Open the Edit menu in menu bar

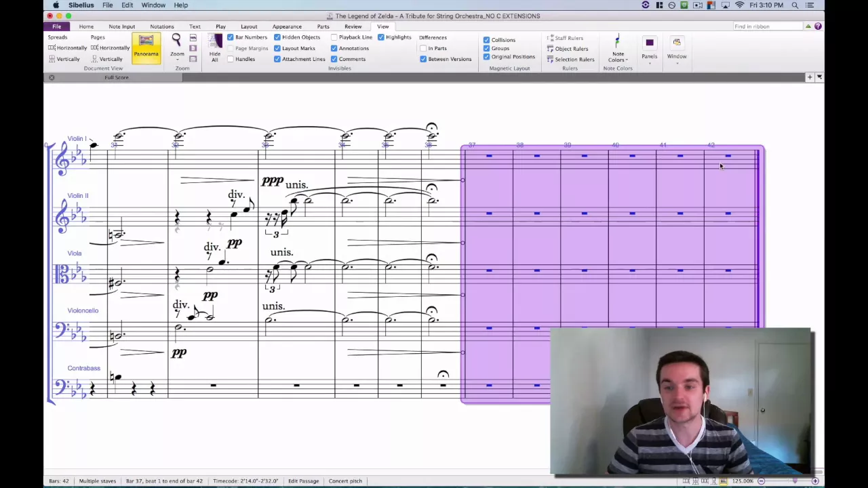coord(127,5)
